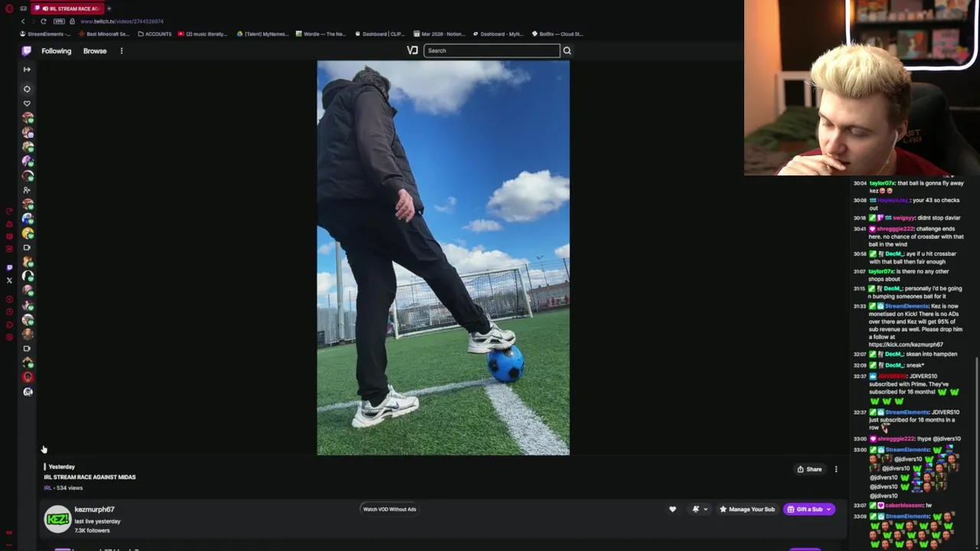Open the Opera GX menu logo

[8, 8]
